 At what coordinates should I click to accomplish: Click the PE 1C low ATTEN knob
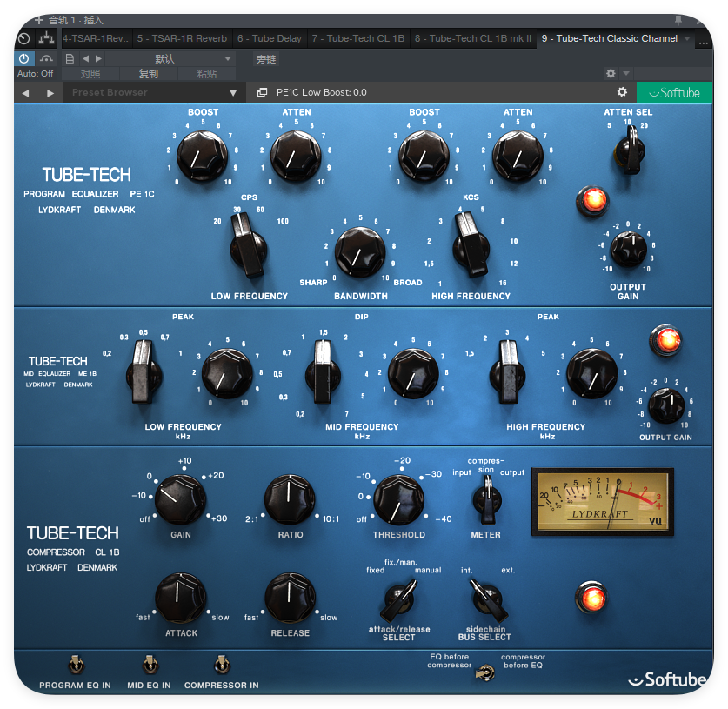[x=296, y=156]
